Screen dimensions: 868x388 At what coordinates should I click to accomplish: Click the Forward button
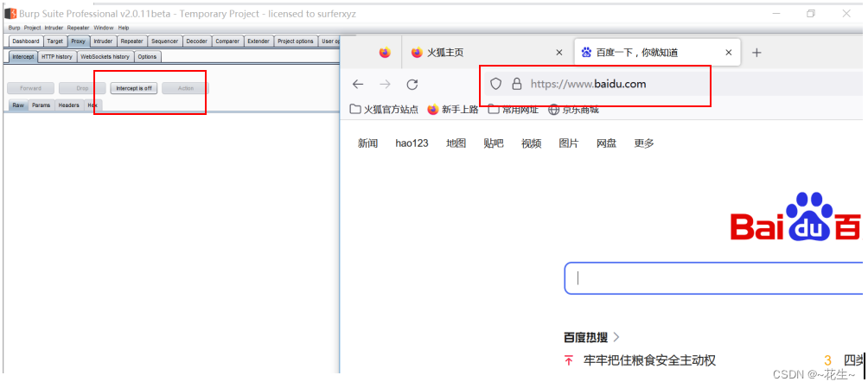click(31, 88)
